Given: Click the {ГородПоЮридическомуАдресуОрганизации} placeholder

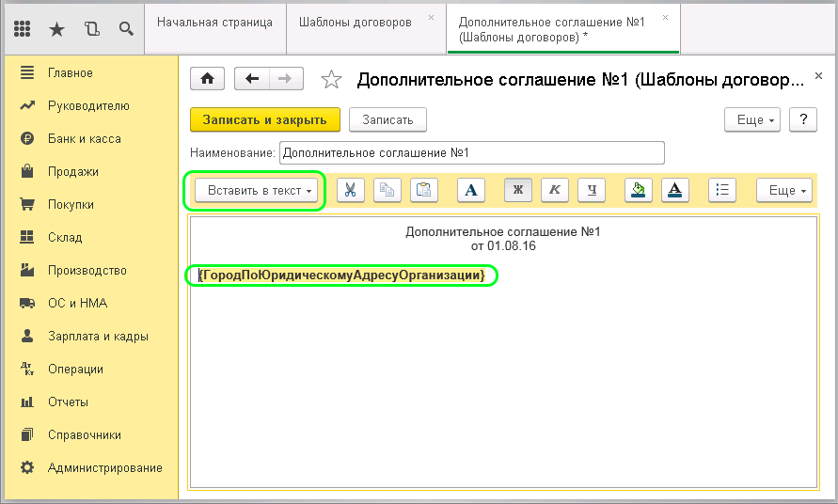Looking at the screenshot, I should pyautogui.click(x=342, y=276).
